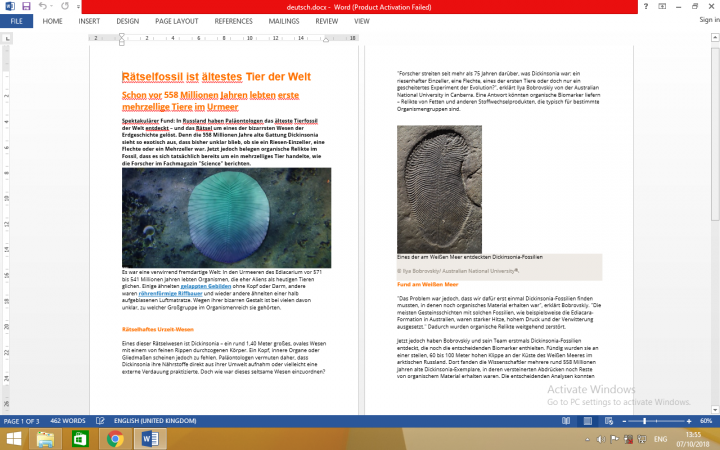720x450 pixels.
Task: Launch Google Chrome from the taskbar
Action: pos(115,439)
